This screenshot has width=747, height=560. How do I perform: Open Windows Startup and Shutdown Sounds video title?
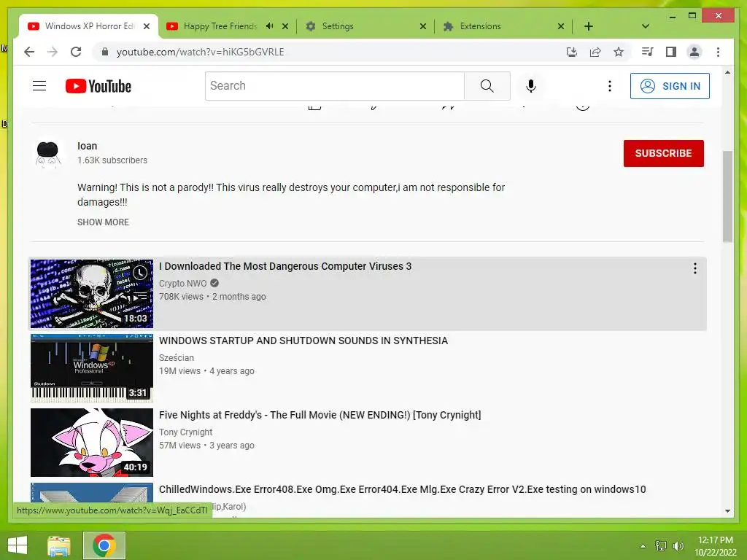tap(303, 341)
